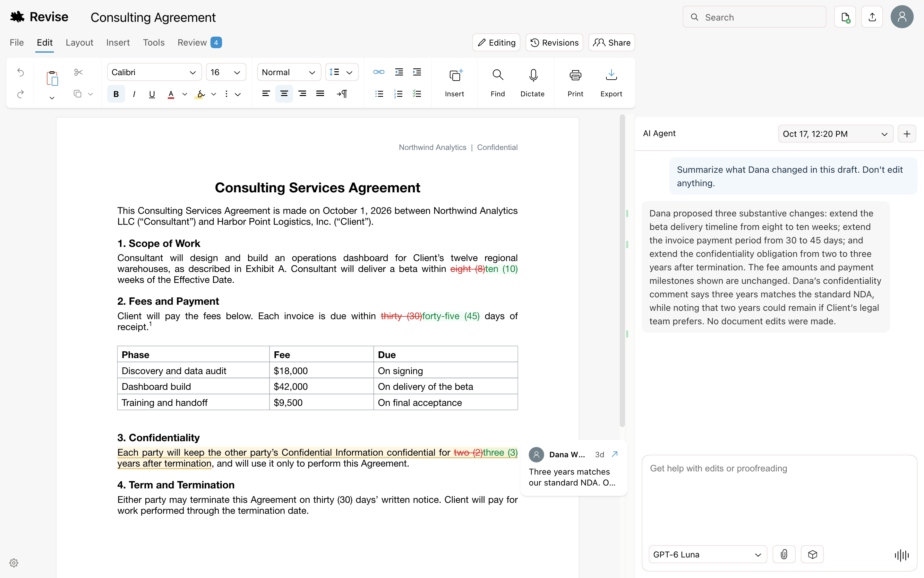Open Dana's comment with the arrow icon
924x578 pixels.
615,454
